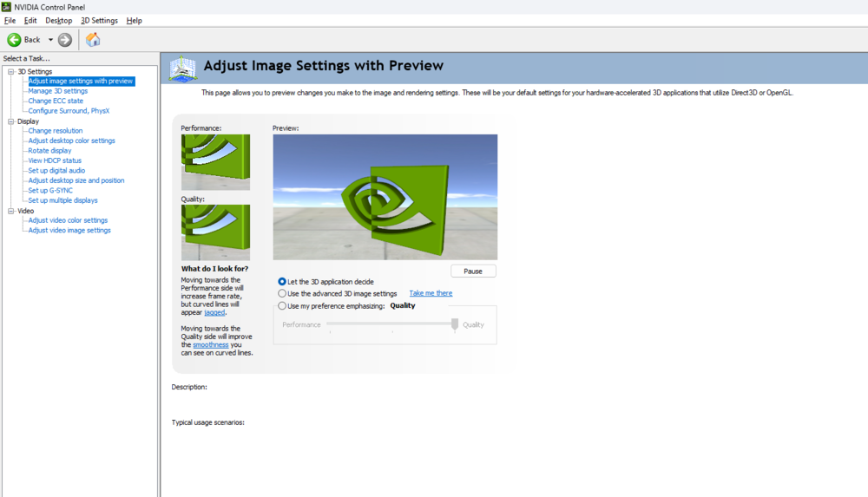Screen dimensions: 868x497
Task: Click the jagged hyperlink
Action: pyautogui.click(x=214, y=313)
